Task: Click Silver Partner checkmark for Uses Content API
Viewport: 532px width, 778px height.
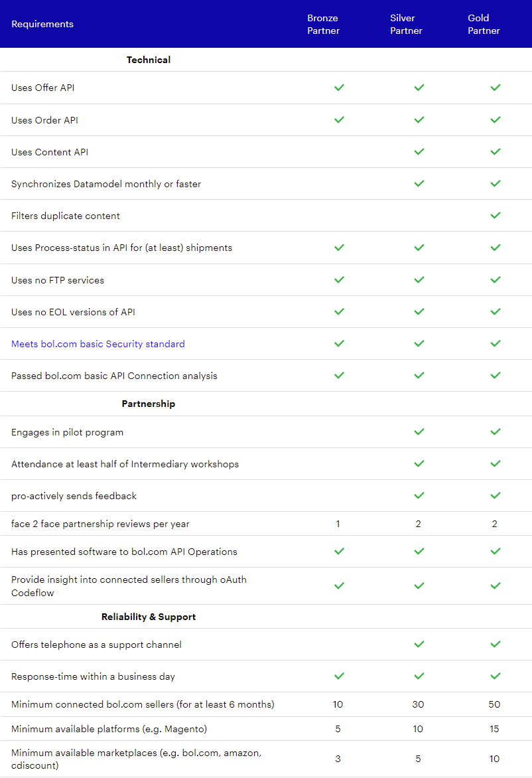Action: (419, 151)
